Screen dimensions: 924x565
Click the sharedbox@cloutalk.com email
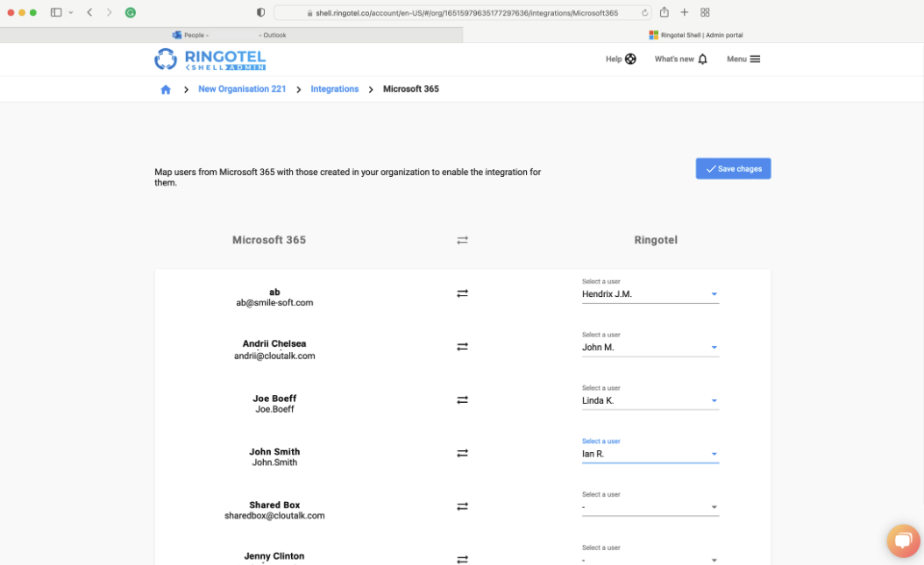pyautogui.click(x=274, y=516)
